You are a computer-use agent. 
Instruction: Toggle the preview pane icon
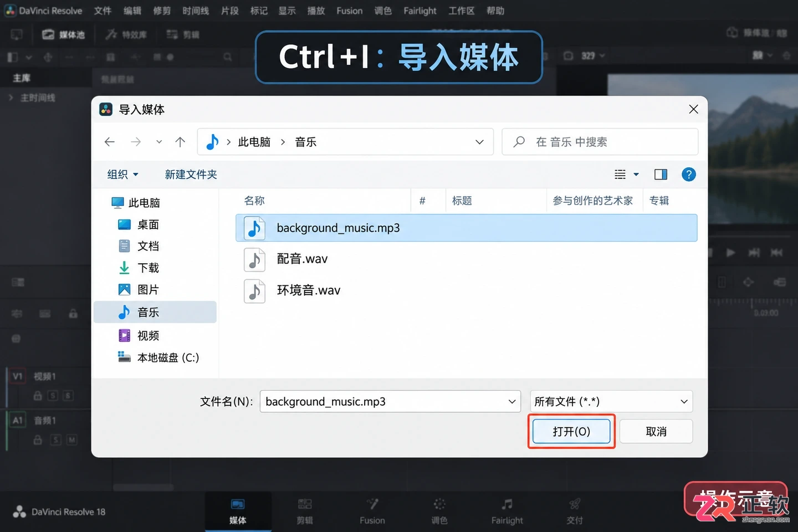click(661, 175)
